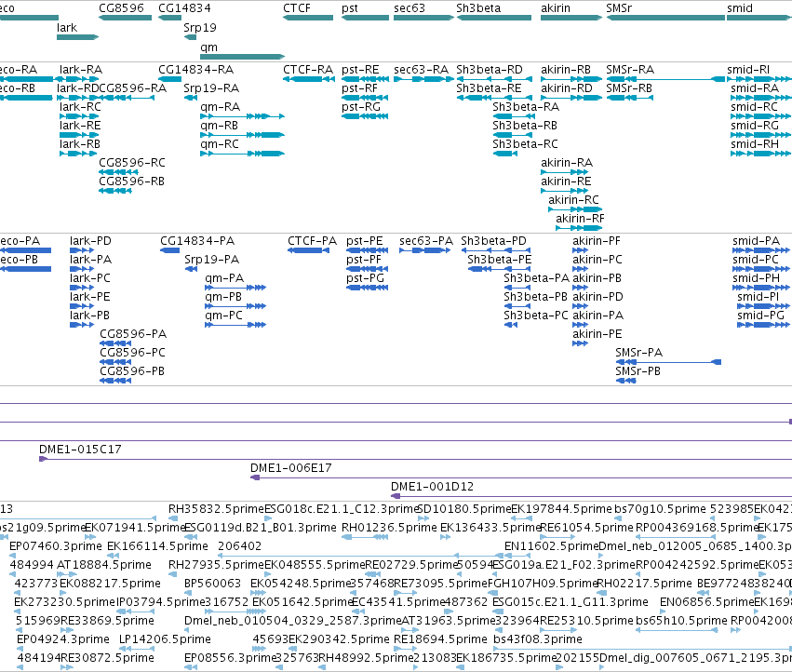Click the SMSr gene label

tap(619, 8)
